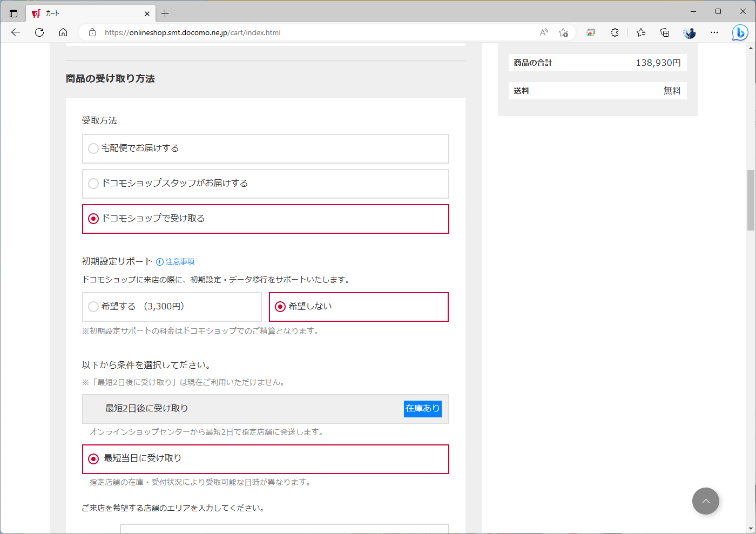Screen dimensions: 756x534
Task: Click the 最短2日後に受け取り option row
Action: click(x=266, y=409)
